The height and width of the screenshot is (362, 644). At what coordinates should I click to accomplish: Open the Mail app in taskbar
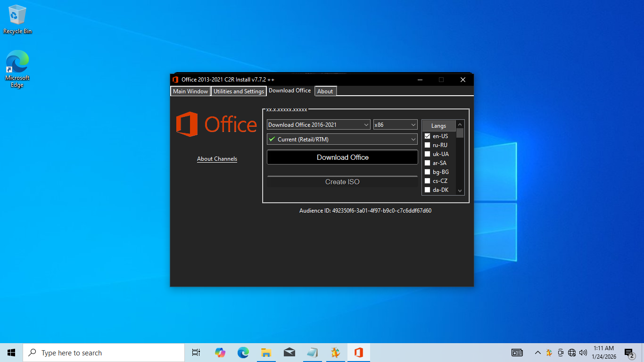click(289, 353)
